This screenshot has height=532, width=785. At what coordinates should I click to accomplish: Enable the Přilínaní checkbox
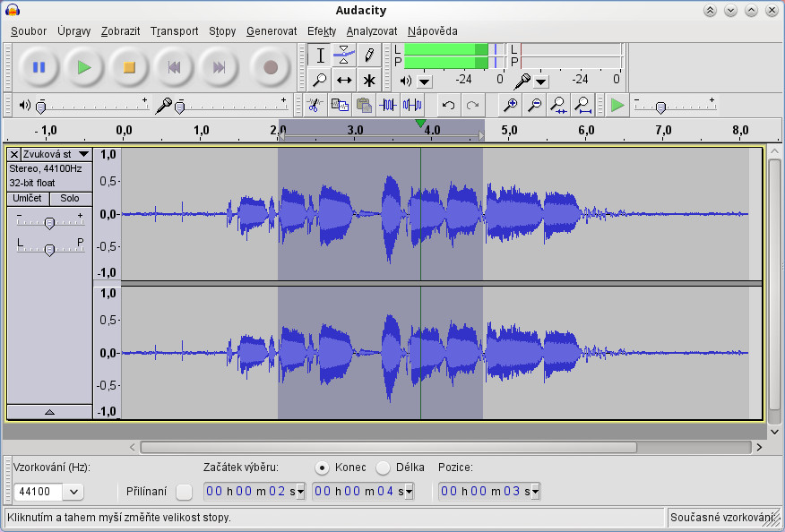coord(184,492)
